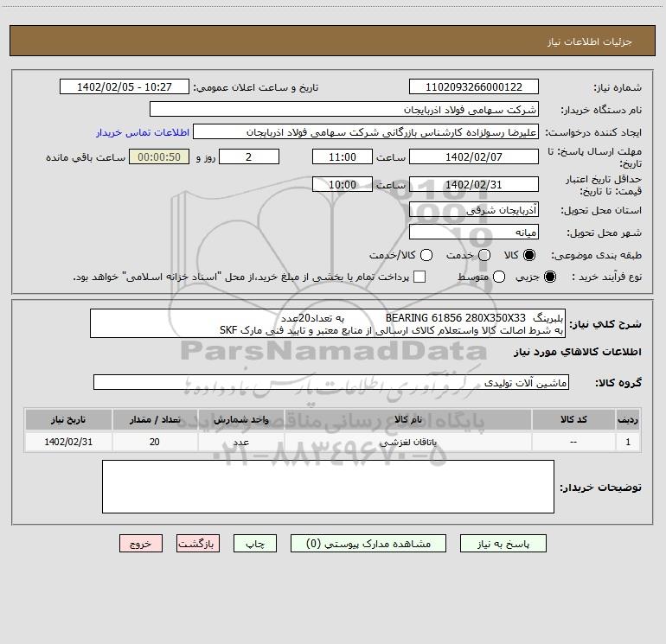This screenshot has width=666, height=644.
Task: Click the چاپ print button
Action: point(255,544)
